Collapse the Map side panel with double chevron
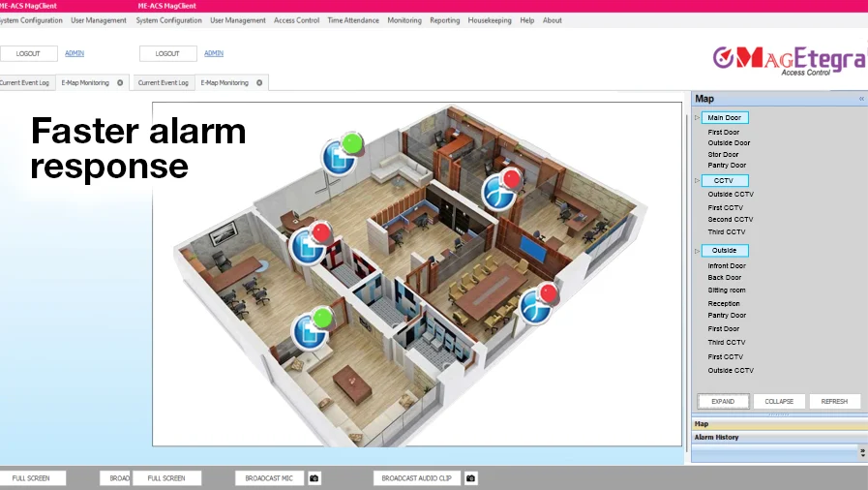Screen dimensions: 868x490 click(861, 99)
